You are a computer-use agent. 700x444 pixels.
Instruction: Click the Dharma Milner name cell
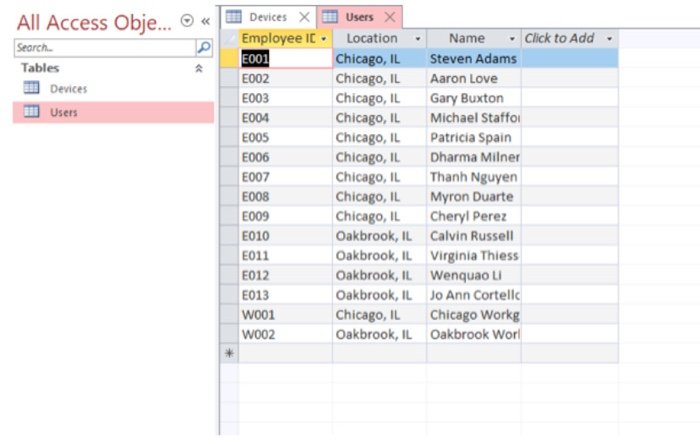pos(474,157)
